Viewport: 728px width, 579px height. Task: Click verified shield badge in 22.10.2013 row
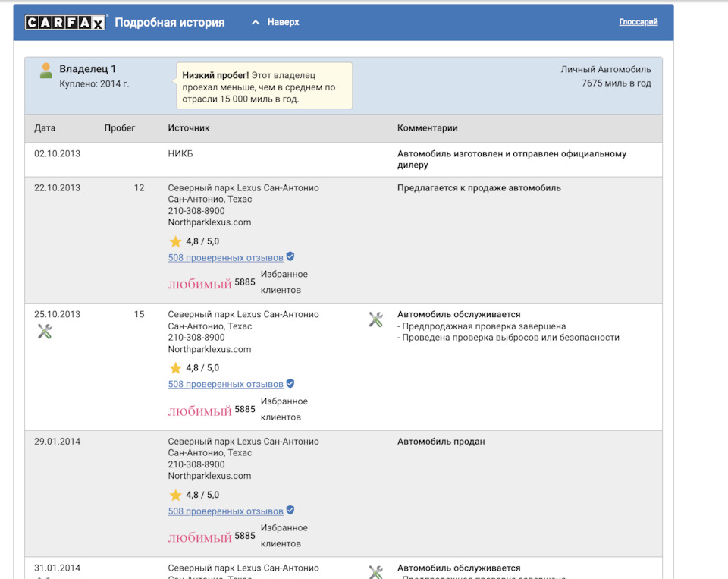coord(290,256)
